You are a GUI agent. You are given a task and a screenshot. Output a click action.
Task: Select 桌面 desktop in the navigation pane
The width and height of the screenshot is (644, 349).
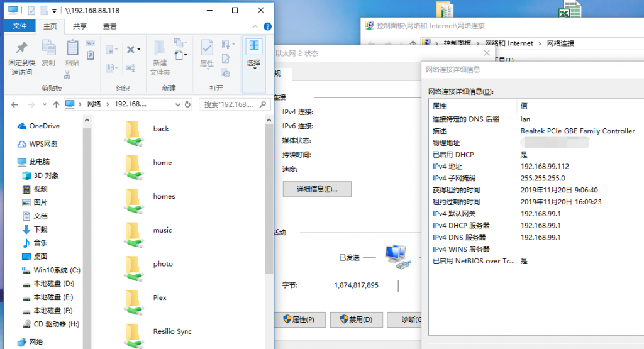35,257
